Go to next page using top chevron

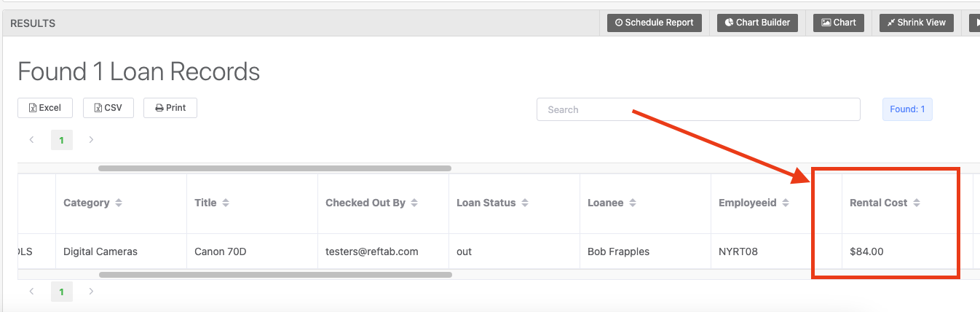91,139
